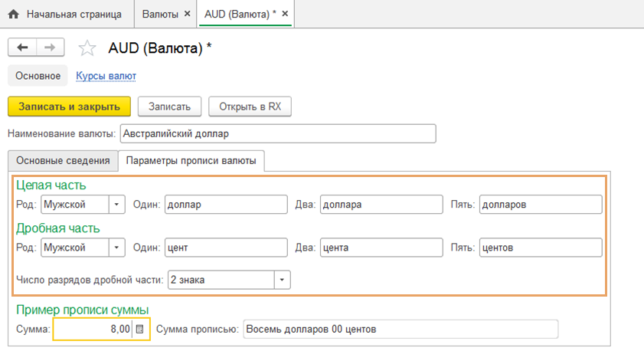Click the Два field containing цента
The width and height of the screenshot is (644, 361).
(x=381, y=248)
